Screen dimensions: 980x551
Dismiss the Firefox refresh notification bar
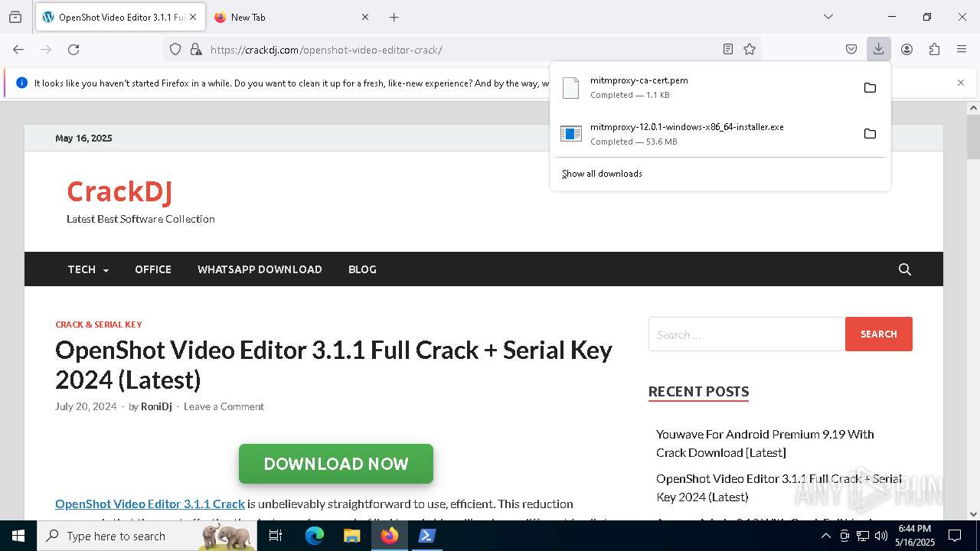click(x=961, y=83)
